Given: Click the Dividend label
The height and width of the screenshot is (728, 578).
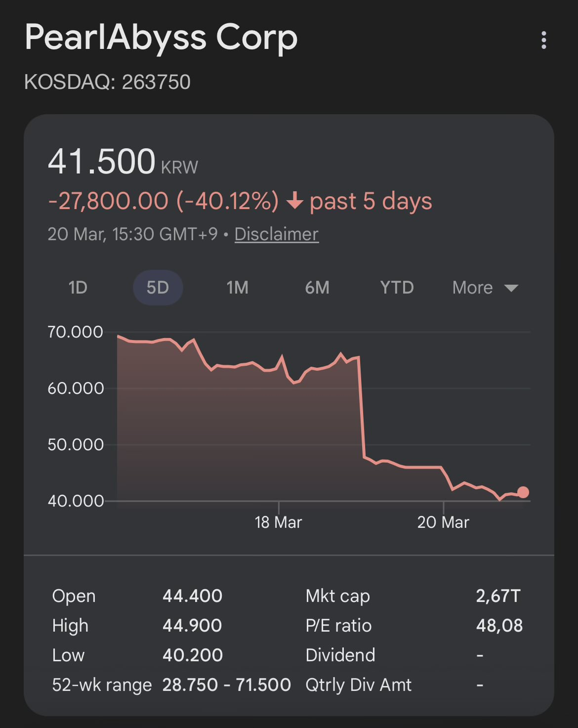Looking at the screenshot, I should click(x=340, y=655).
